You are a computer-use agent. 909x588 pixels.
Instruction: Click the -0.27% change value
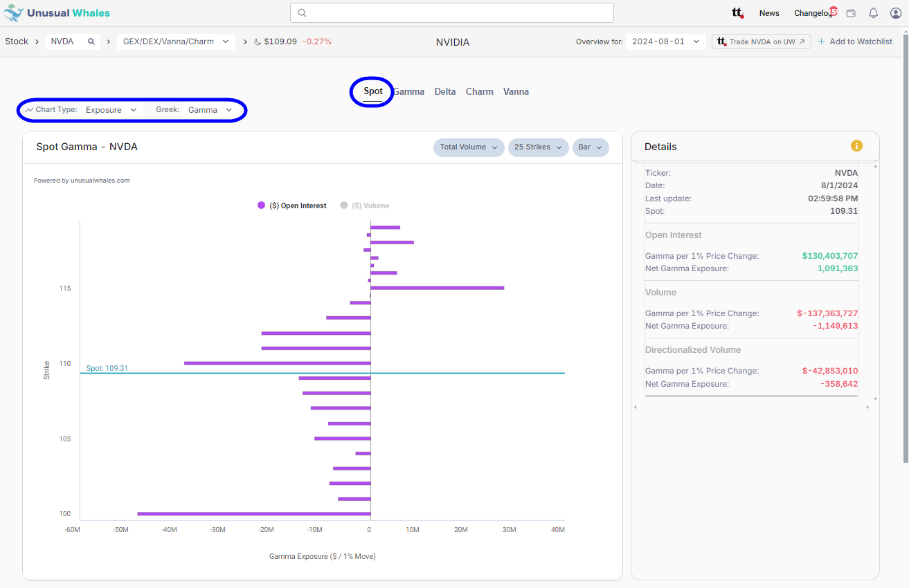[318, 42]
